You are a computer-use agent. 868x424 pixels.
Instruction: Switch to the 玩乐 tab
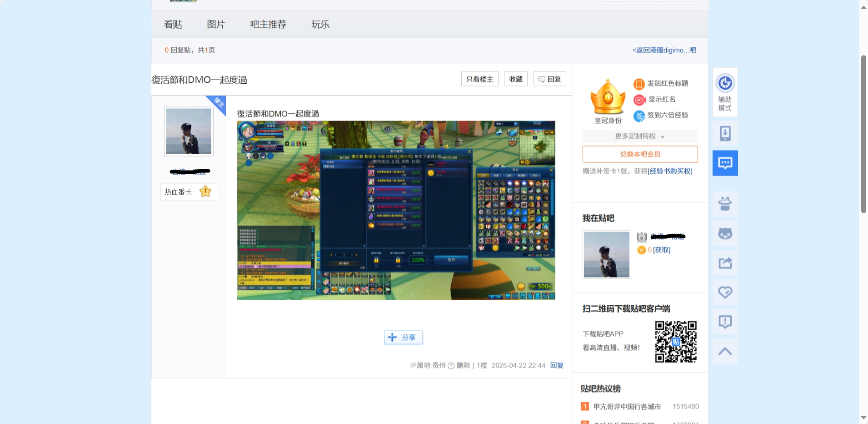(x=320, y=25)
